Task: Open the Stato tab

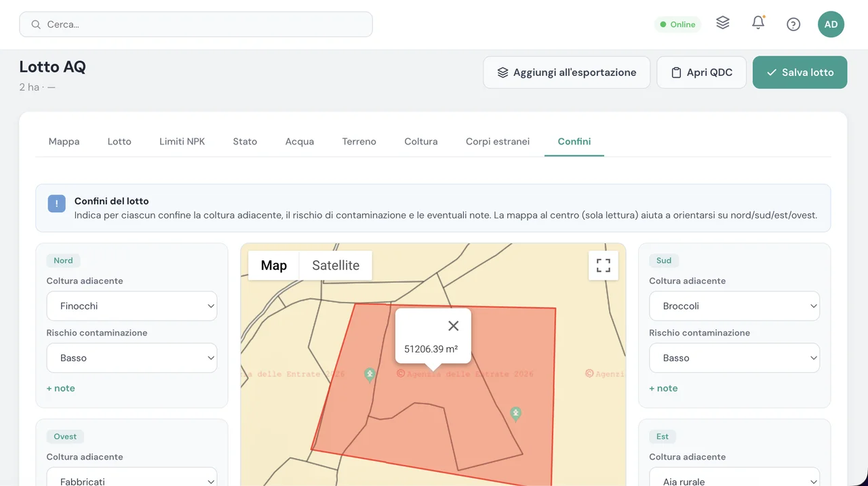Action: point(245,142)
